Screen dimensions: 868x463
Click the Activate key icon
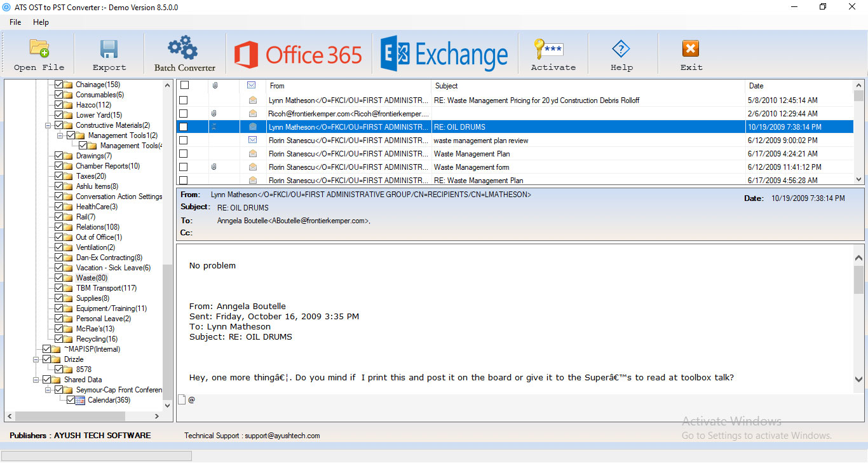548,49
